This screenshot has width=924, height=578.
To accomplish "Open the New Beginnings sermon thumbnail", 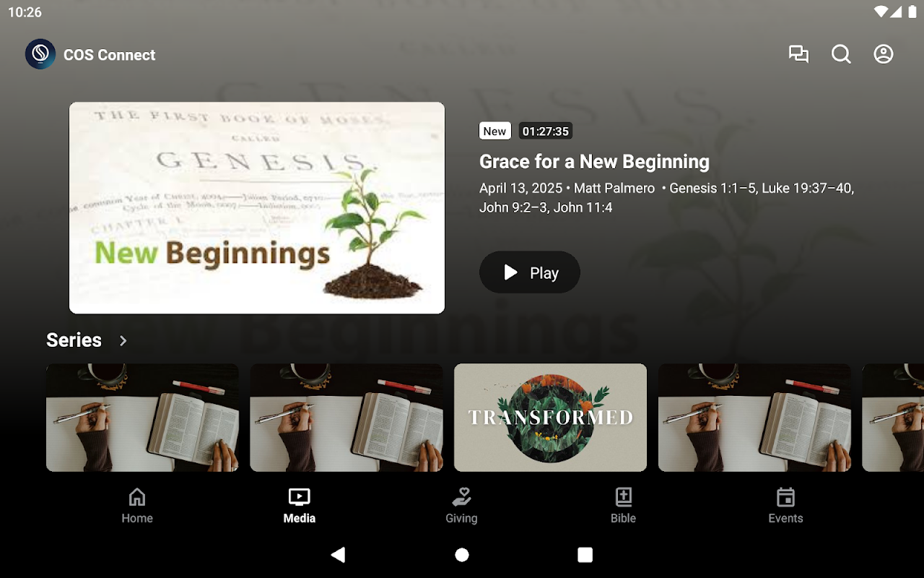I will coord(257,208).
